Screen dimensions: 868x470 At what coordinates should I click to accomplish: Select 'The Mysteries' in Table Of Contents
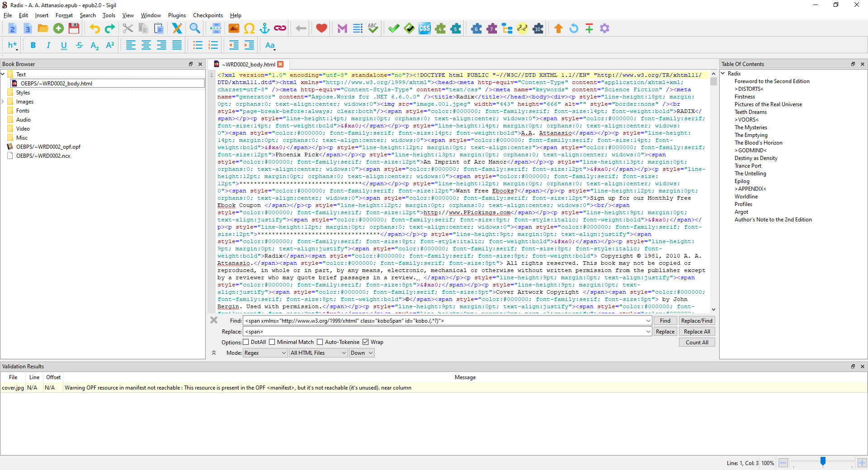click(751, 127)
